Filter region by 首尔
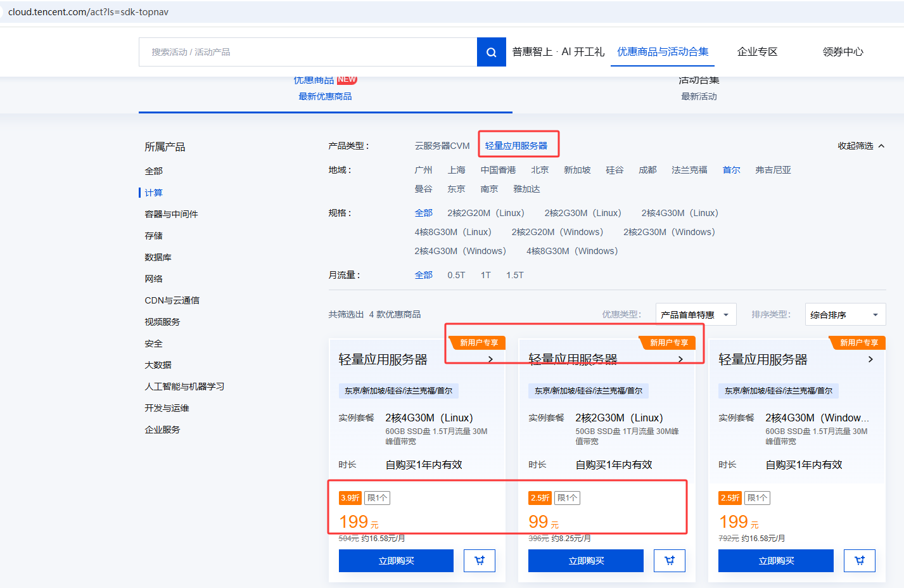 click(x=731, y=170)
